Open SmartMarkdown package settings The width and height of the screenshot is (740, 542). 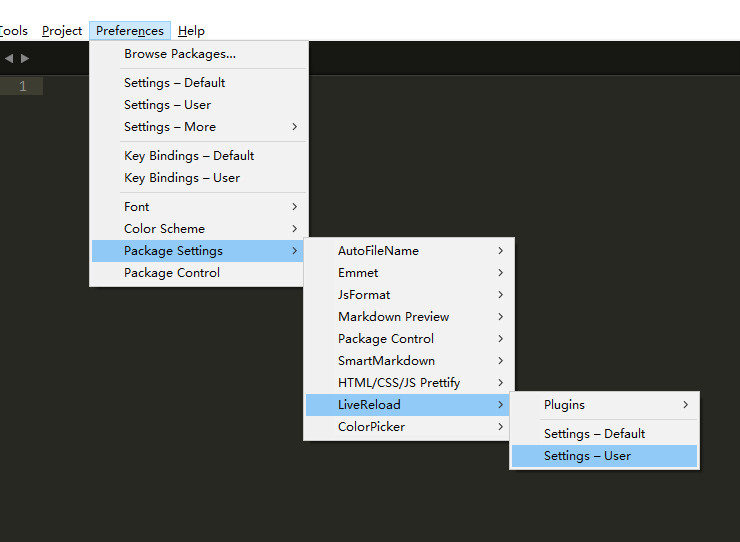(407, 361)
